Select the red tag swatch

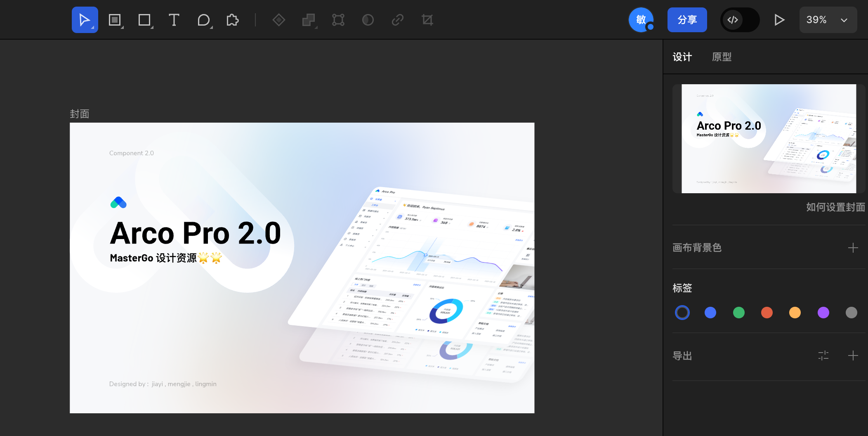(767, 313)
